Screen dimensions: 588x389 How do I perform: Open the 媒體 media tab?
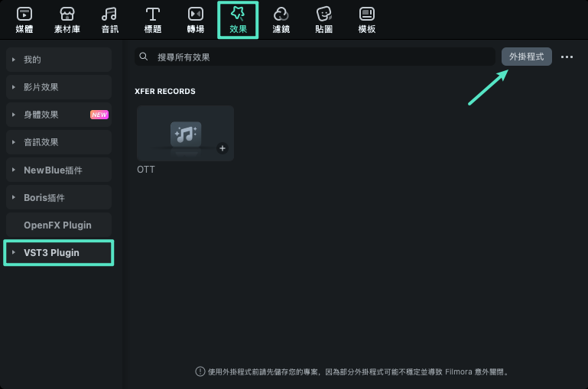click(24, 20)
